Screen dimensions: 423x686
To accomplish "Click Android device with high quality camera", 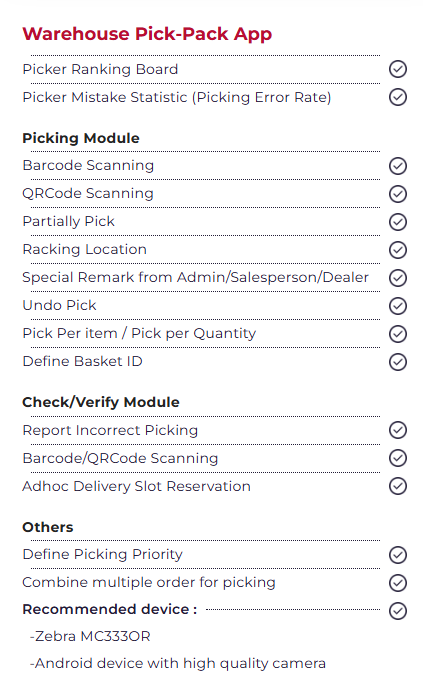I will [178, 664].
